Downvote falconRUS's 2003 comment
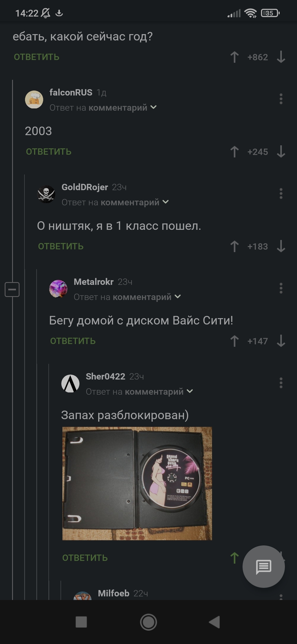This screenshot has width=297, height=644. coord(281,152)
